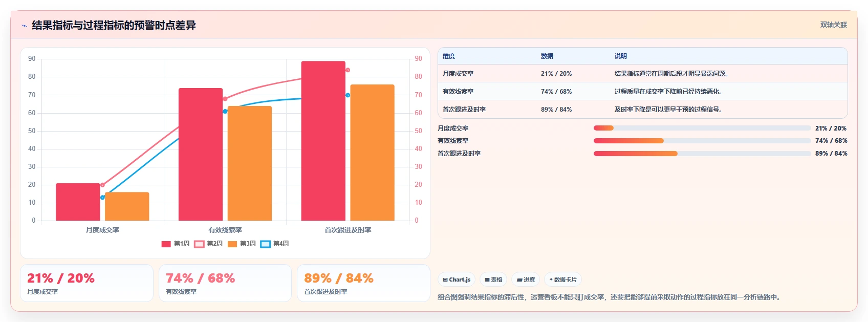Click the 首次跟进及时率 progress bar

click(702, 154)
